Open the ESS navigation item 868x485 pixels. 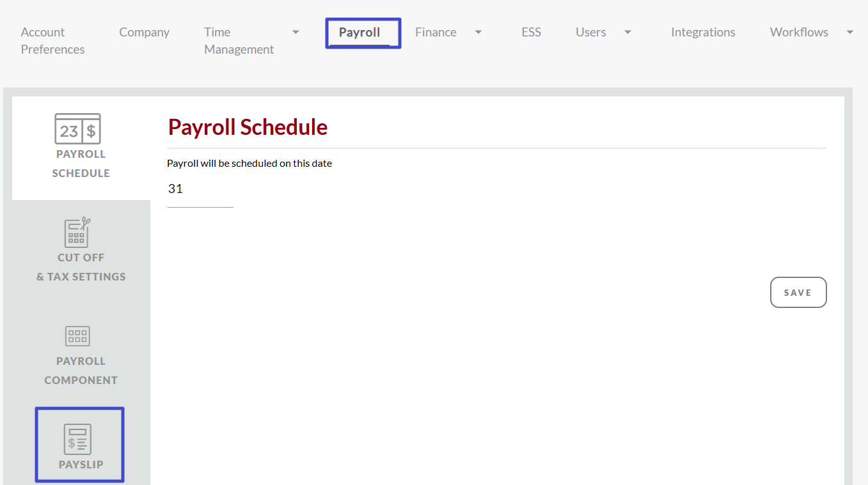click(x=531, y=33)
